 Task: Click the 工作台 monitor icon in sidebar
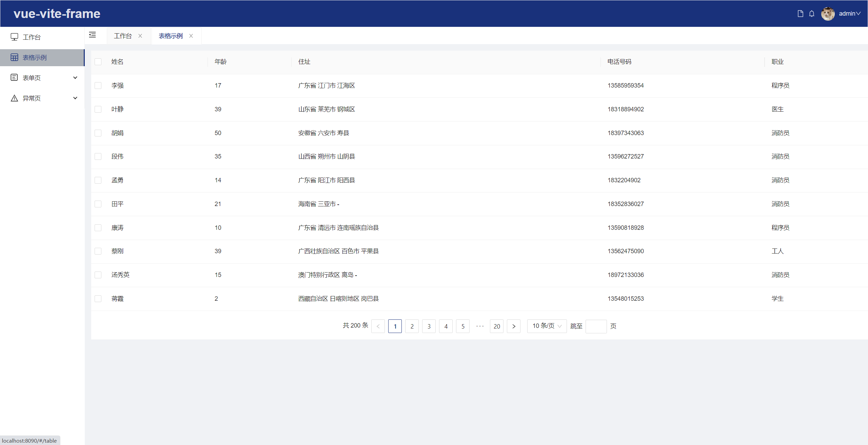(14, 37)
